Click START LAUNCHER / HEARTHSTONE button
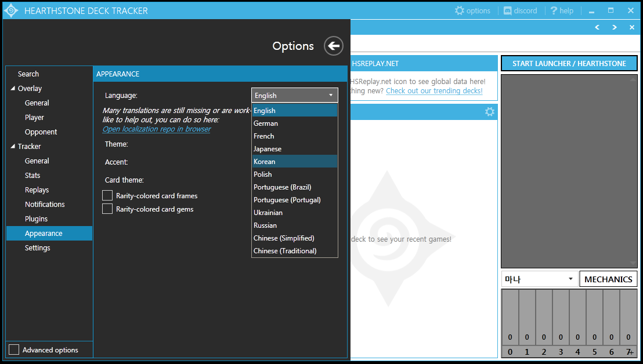This screenshot has height=364, width=643. [569, 63]
